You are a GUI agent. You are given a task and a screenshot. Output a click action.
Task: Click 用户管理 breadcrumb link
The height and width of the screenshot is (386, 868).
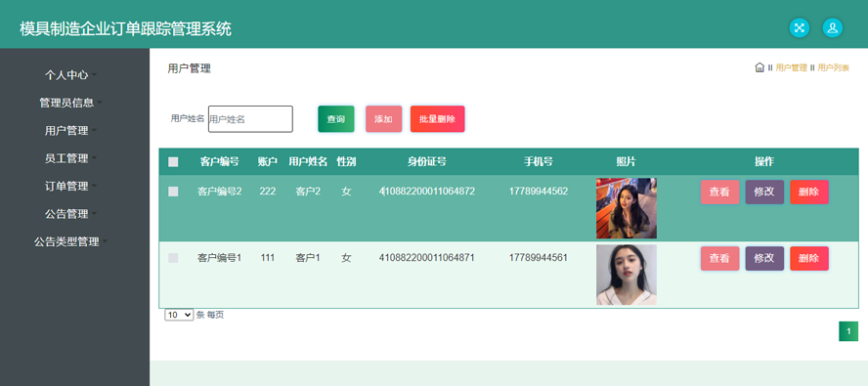[x=791, y=67]
